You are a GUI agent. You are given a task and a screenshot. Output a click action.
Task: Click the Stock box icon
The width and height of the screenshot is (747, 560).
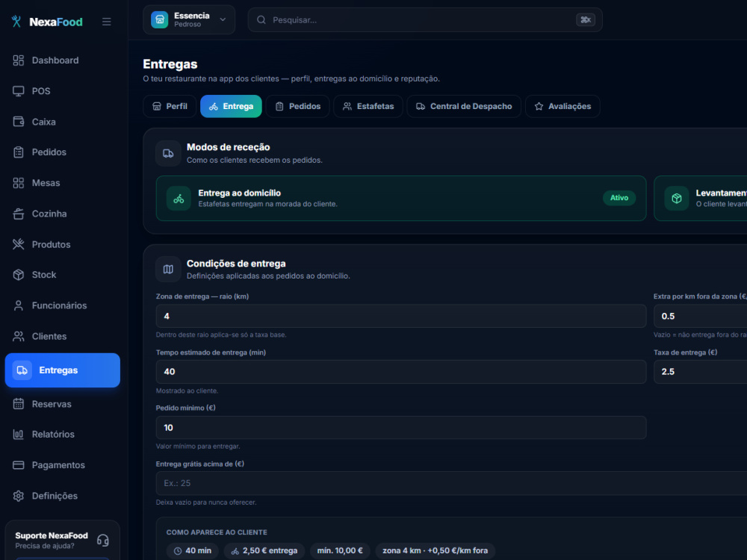click(19, 275)
